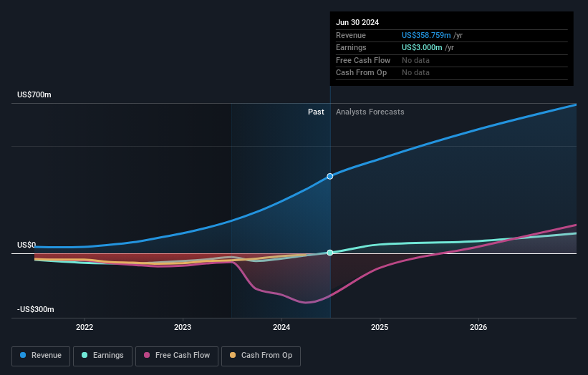Viewport: 588px width, 375px height.
Task: Click the US$0 y-axis label
Action: [26, 245]
